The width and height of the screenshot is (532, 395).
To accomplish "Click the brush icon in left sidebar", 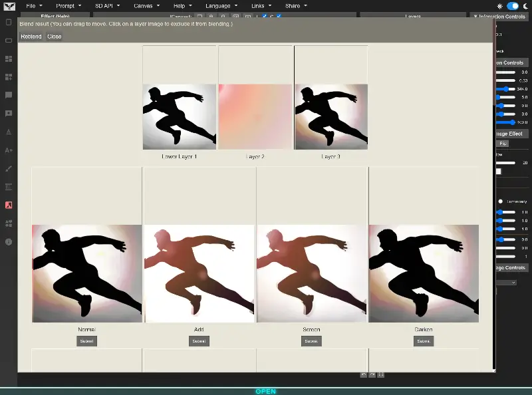I will pos(9,168).
